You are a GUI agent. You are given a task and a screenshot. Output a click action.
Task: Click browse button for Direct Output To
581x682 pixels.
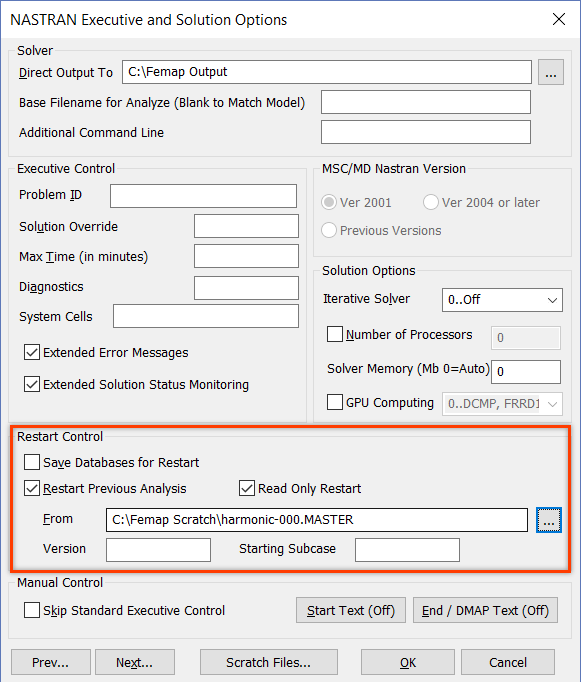click(x=551, y=72)
